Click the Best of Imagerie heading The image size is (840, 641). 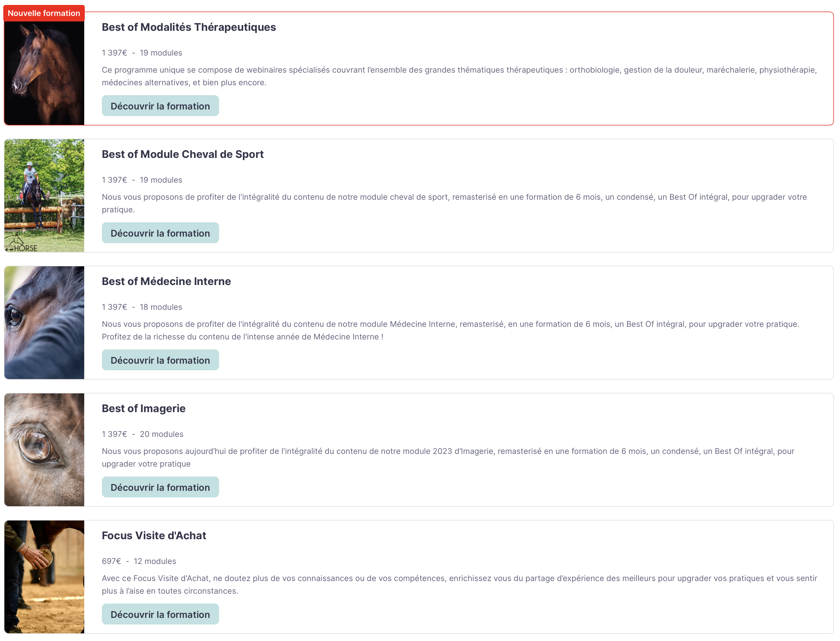click(143, 408)
